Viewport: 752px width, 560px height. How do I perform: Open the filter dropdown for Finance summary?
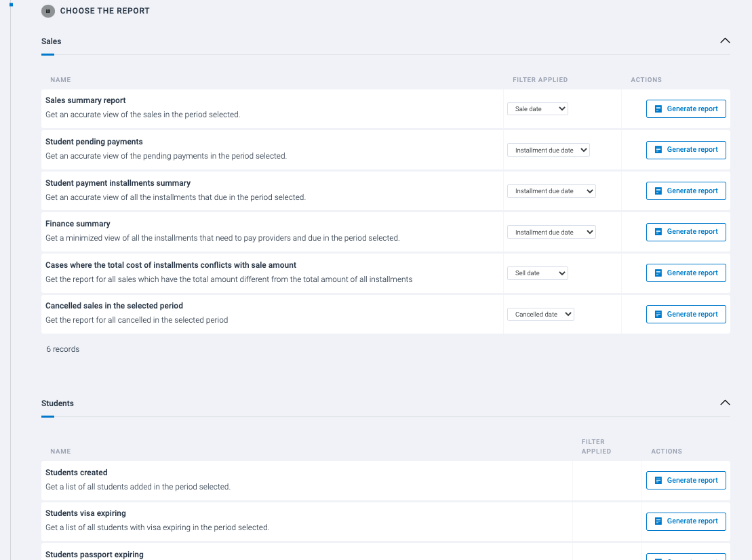pos(551,232)
